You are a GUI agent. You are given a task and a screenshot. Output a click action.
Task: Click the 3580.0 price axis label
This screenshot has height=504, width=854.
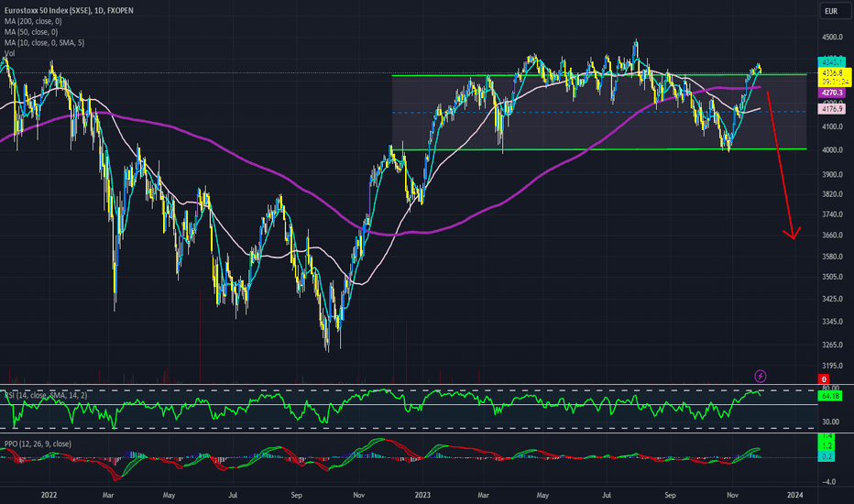833,257
